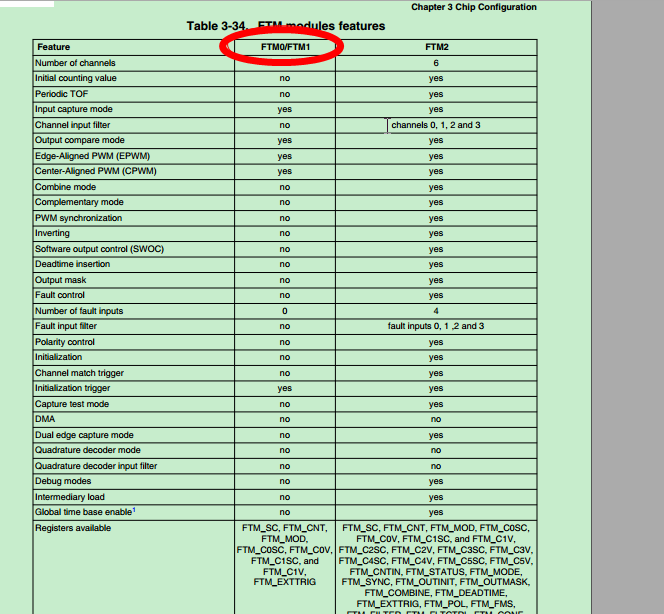Click the 'Quadrature decoder mode' row label
The height and width of the screenshot is (614, 664).
(88, 450)
